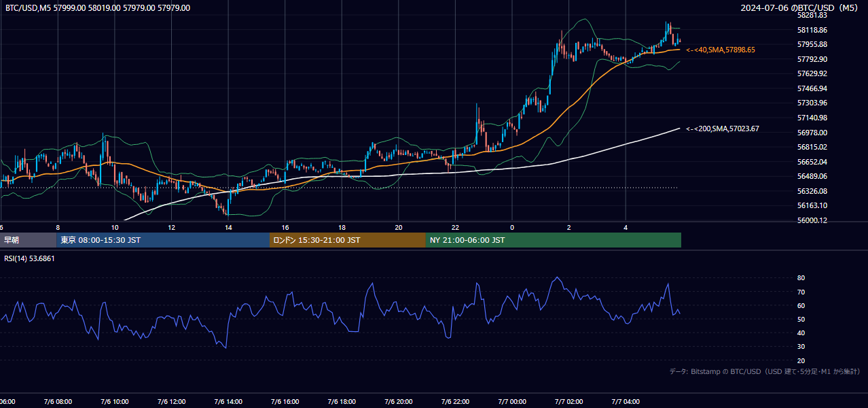
Task: Click the 7/6 10:00 time label
Action: 114,402
